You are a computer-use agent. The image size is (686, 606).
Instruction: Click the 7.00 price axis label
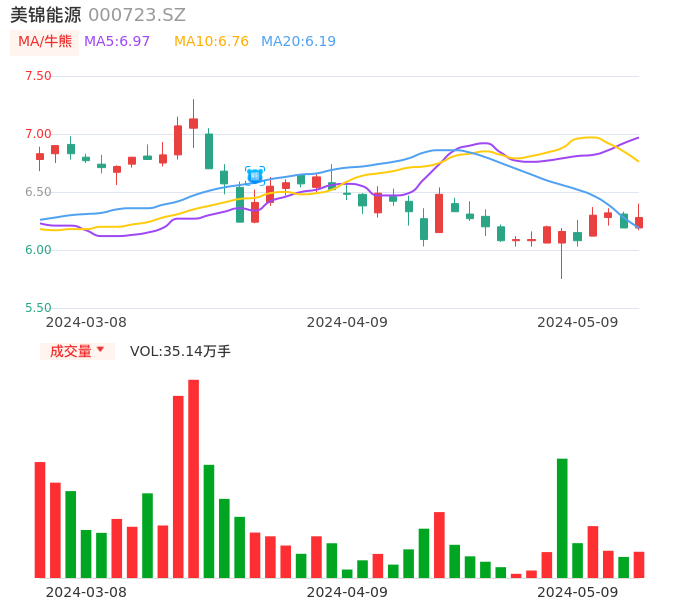(38, 134)
